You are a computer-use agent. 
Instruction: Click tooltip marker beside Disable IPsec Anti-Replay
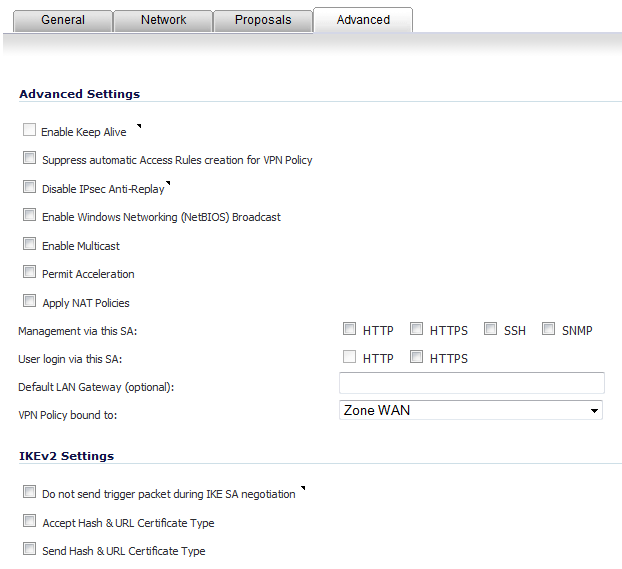(168, 183)
